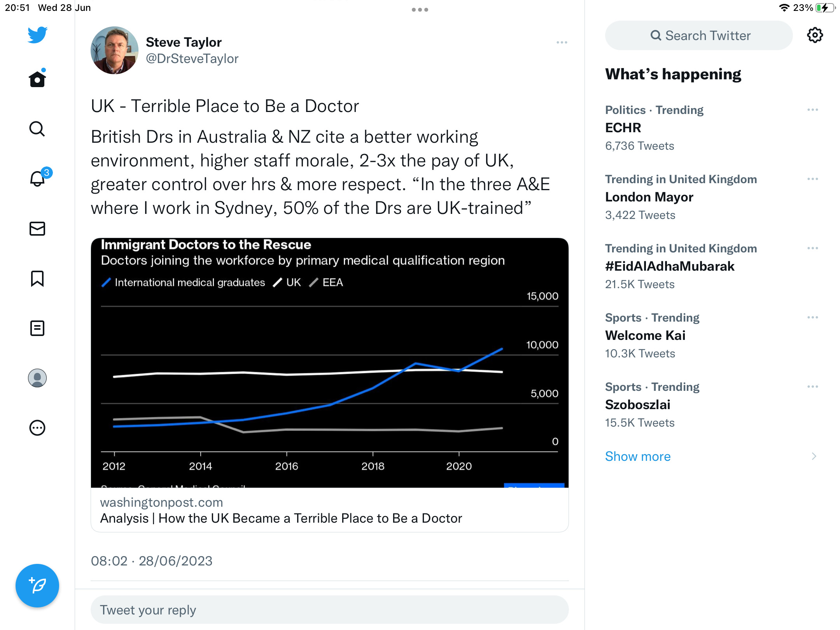Compose a new tweet with blue button
Screen dimensions: 840x630
pyautogui.click(x=37, y=586)
